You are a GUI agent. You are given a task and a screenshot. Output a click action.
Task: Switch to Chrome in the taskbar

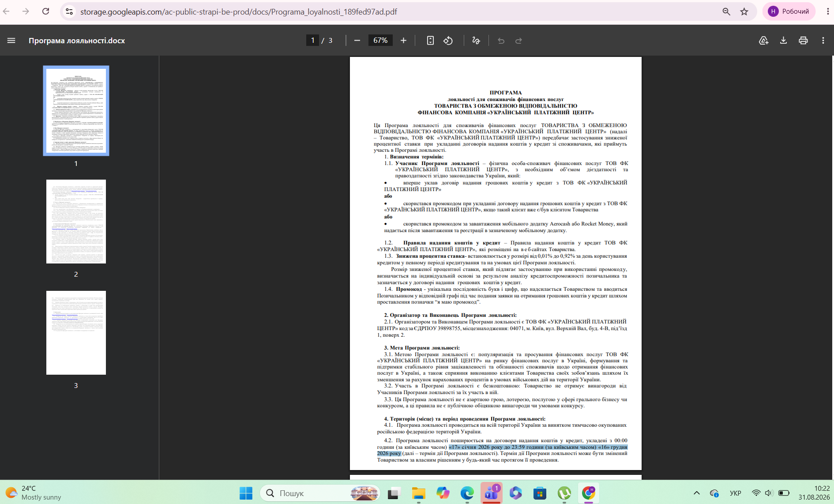[x=588, y=493]
